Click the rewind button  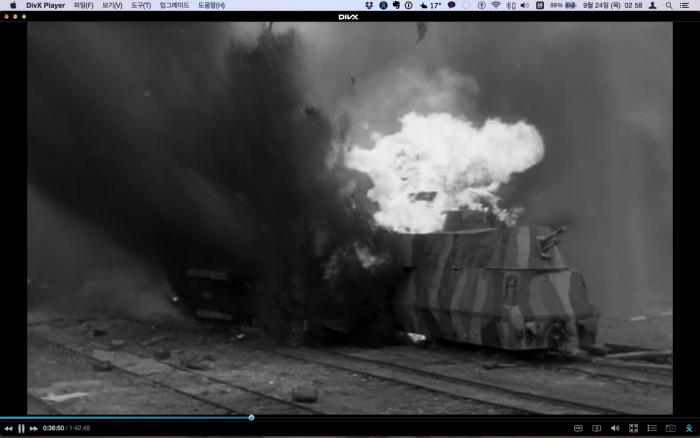pyautogui.click(x=9, y=428)
